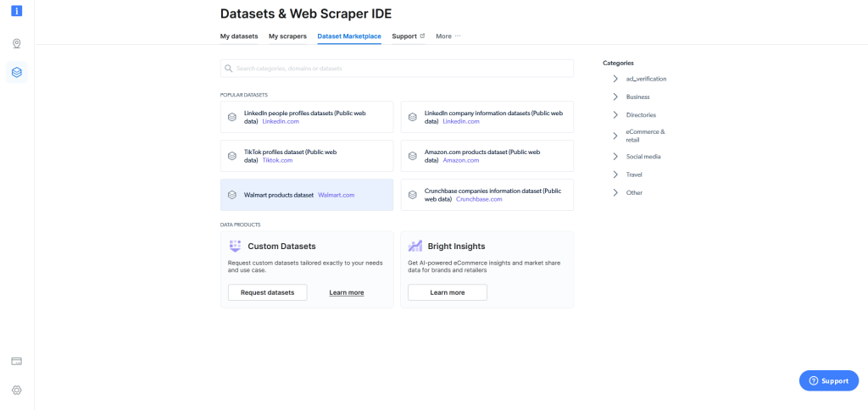Expand the Business category
The height and width of the screenshot is (410, 868).
(615, 97)
